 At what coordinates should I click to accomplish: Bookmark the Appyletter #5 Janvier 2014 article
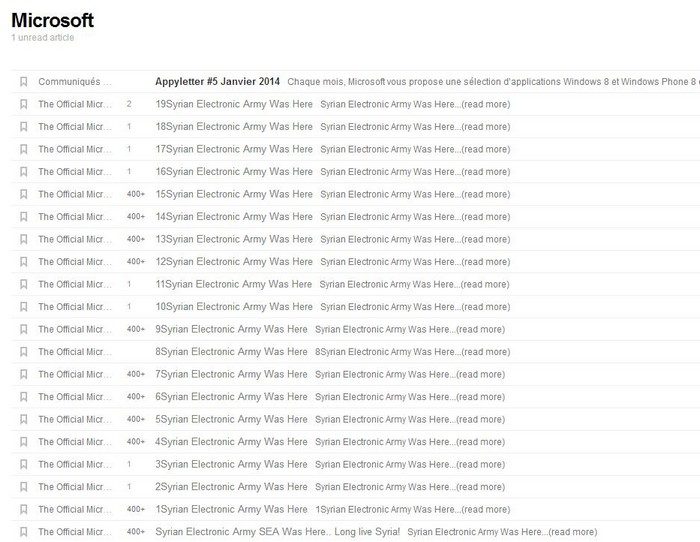coord(24,82)
